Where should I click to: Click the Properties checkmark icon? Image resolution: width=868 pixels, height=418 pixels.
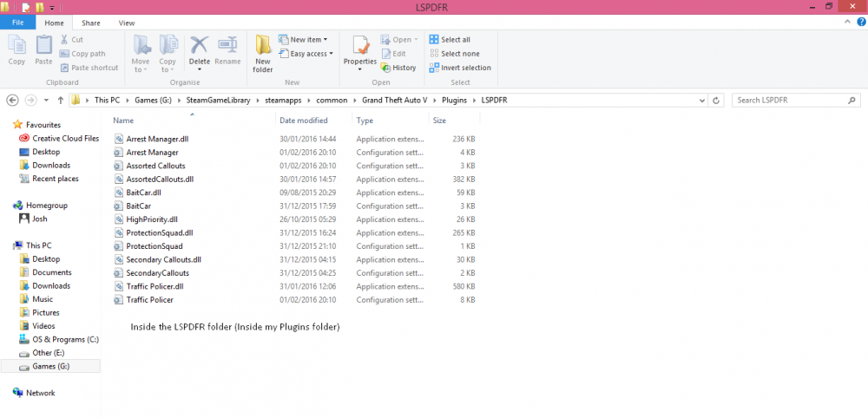(x=360, y=45)
